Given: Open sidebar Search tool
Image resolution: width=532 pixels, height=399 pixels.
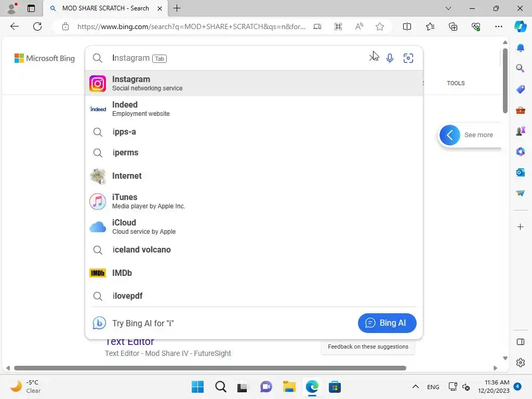Looking at the screenshot, I should point(520,69).
